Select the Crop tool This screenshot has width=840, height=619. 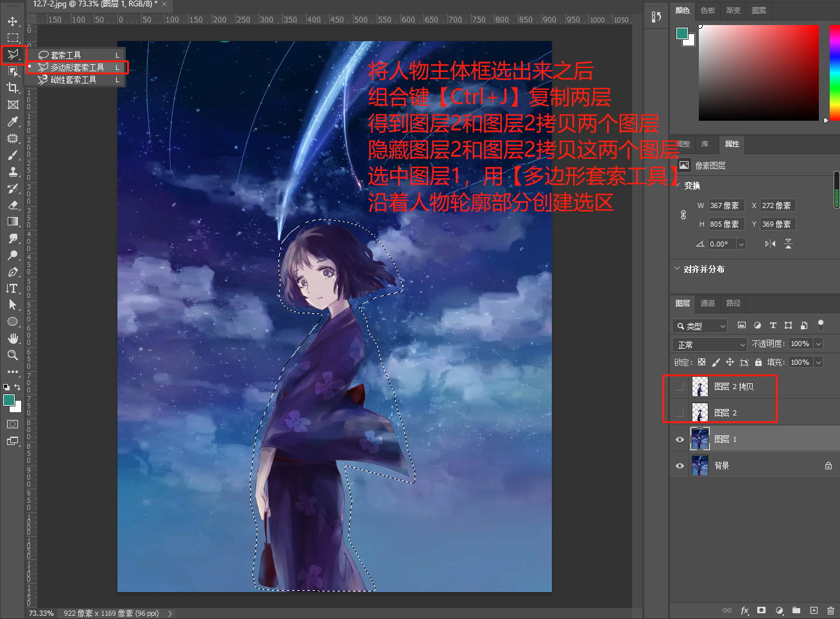click(x=12, y=88)
